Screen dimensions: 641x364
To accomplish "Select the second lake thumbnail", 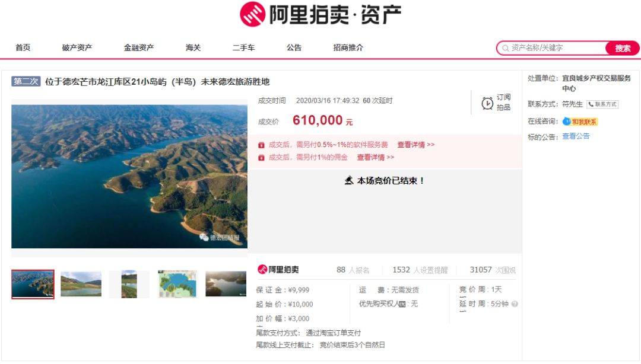I will [x=81, y=284].
